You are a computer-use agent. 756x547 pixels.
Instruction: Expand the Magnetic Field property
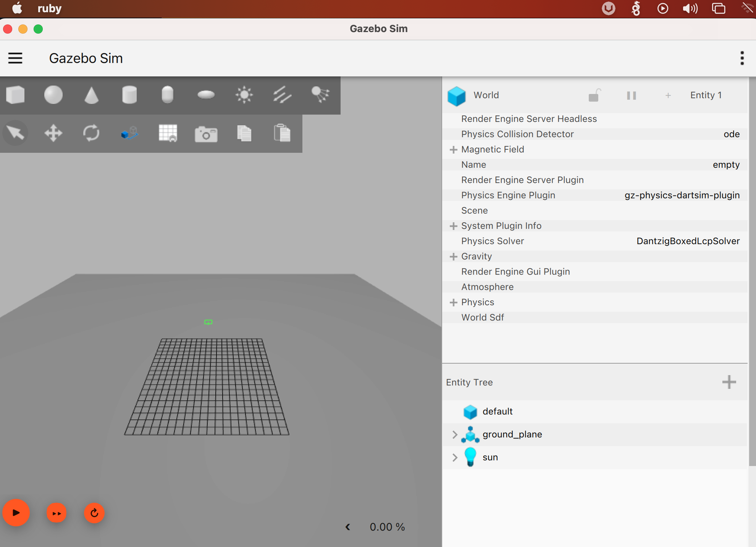pyautogui.click(x=453, y=149)
